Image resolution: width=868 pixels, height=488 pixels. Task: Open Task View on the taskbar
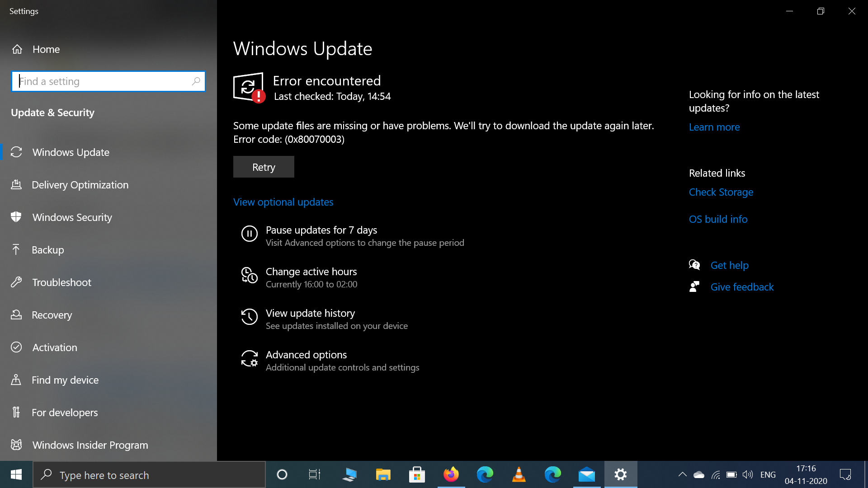click(x=315, y=474)
